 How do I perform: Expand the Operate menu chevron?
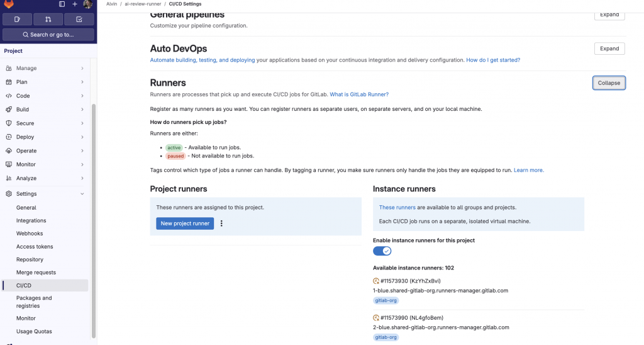pos(82,151)
